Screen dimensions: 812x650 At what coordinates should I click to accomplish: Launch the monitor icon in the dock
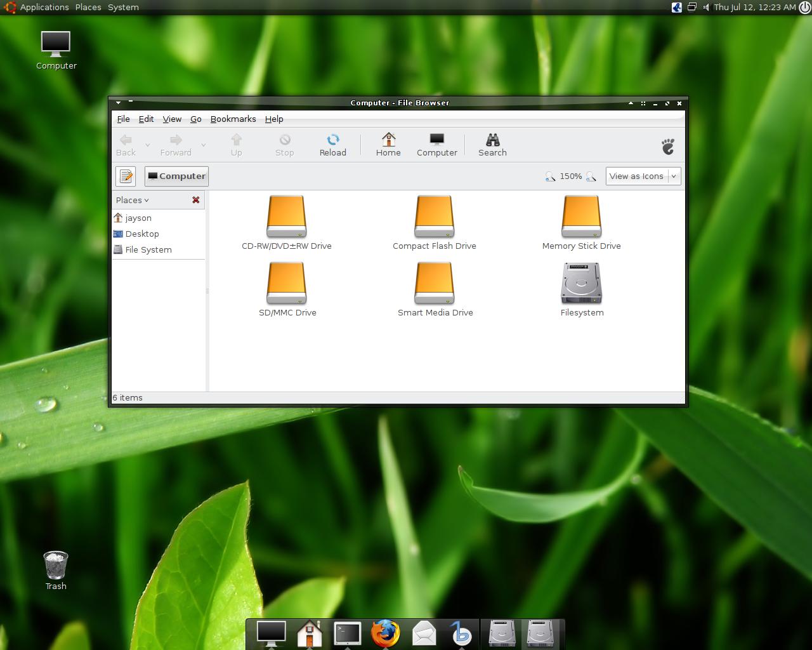271,633
